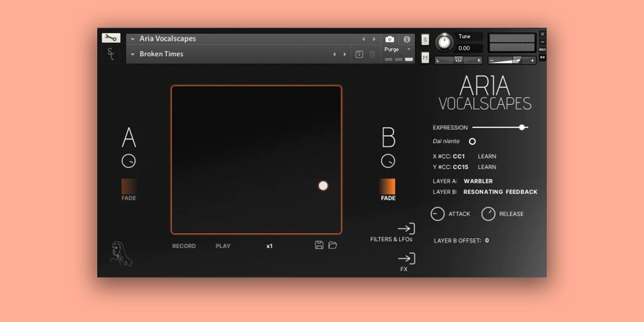The height and width of the screenshot is (322, 644).
Task: Solo the instrument with the S button
Action: (x=425, y=40)
